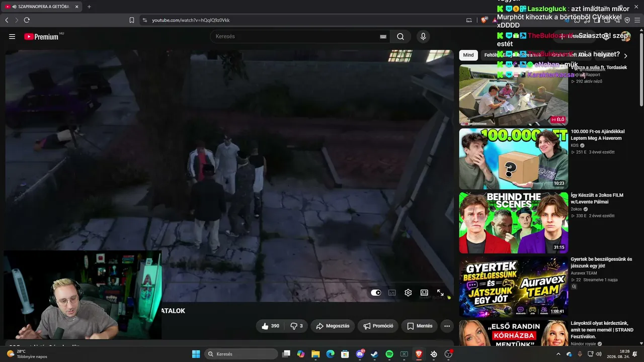Open the Behind the Scenes 2okos thumbnail

[513, 223]
